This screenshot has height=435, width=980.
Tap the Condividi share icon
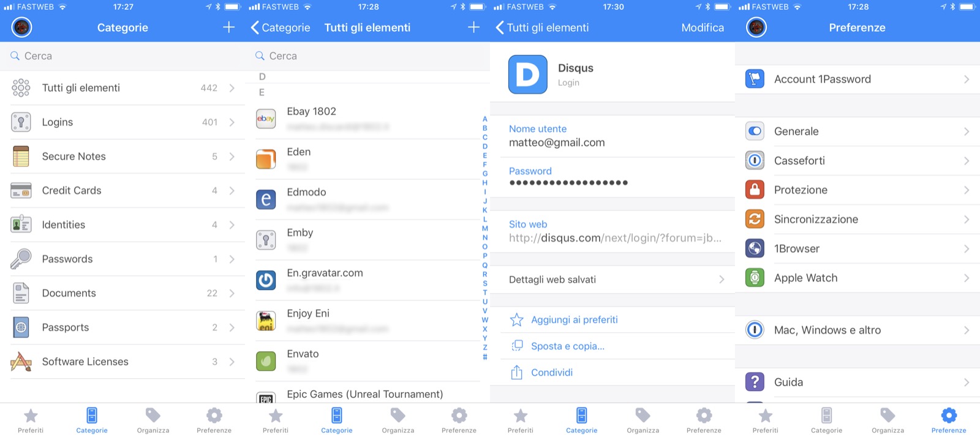[x=517, y=372]
